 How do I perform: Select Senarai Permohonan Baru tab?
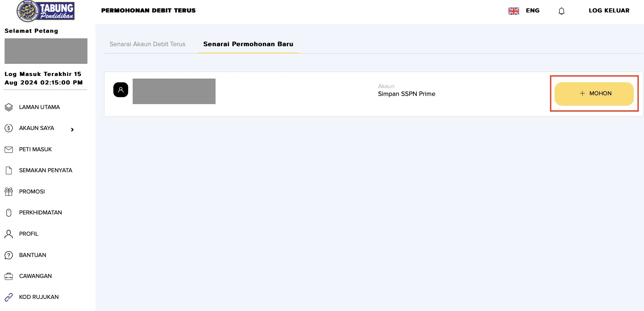248,44
